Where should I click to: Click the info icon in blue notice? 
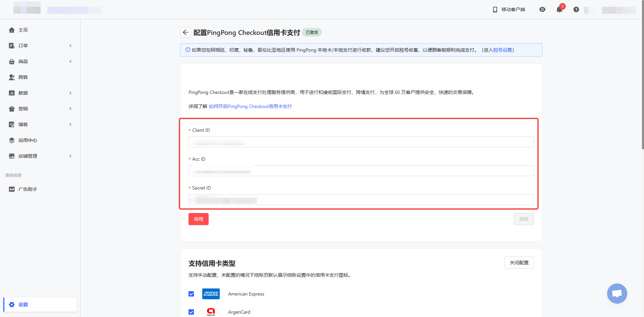click(x=188, y=50)
